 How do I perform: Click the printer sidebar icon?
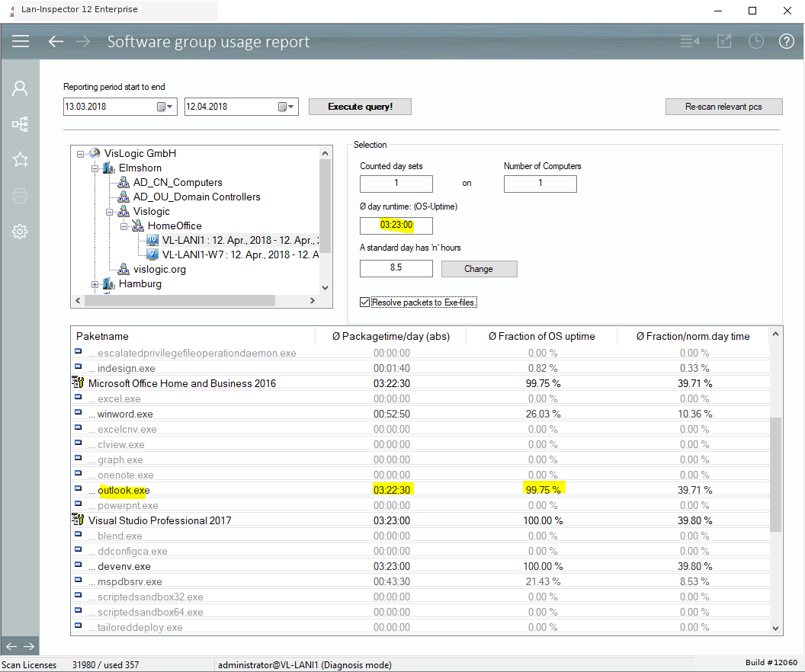[20, 196]
